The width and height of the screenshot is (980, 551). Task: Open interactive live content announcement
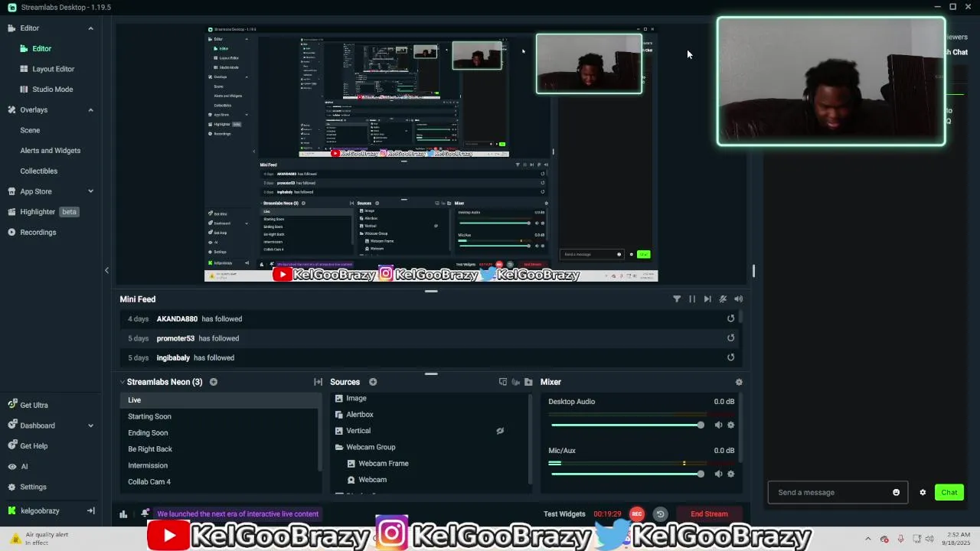coord(237,514)
